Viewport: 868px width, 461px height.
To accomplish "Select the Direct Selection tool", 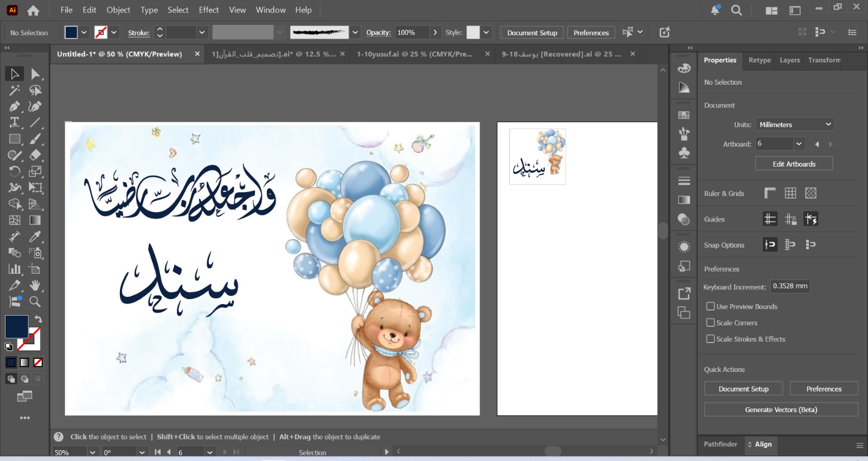I will click(x=35, y=74).
